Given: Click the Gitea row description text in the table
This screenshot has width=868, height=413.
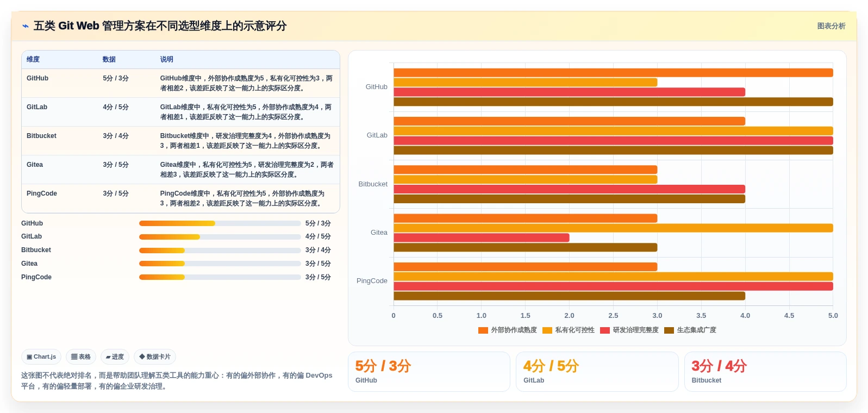Looking at the screenshot, I should point(247,170).
